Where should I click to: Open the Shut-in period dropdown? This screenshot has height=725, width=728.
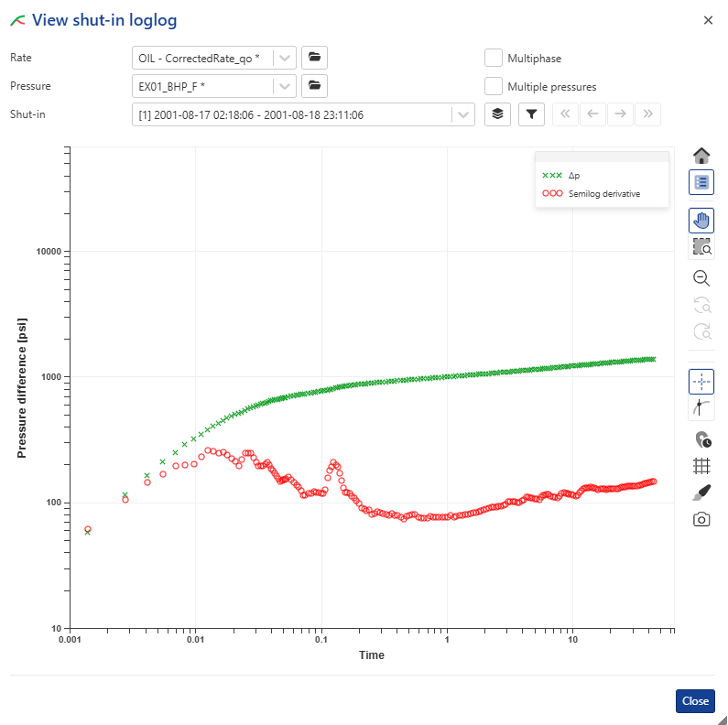463,114
